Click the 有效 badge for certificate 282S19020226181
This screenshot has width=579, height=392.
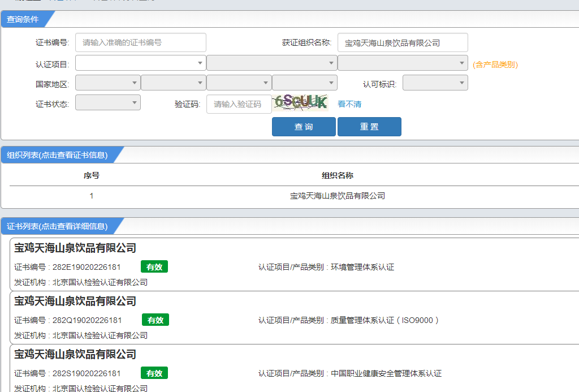[x=154, y=373]
